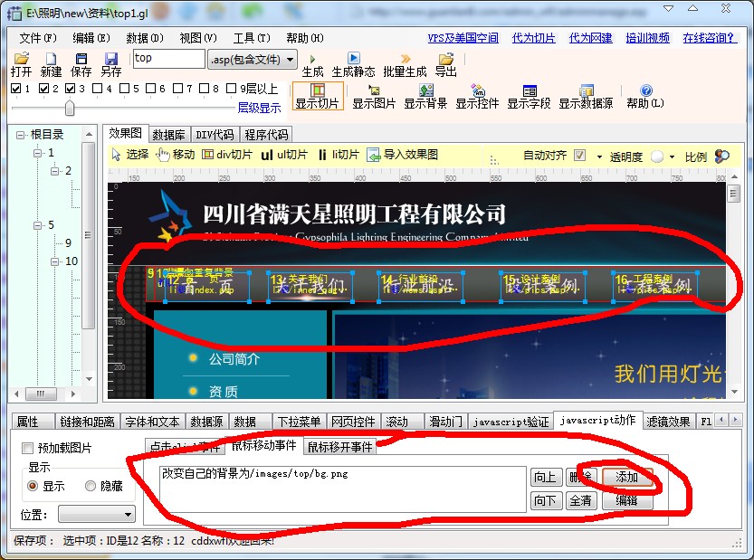754x560 pixels.
Task: Open the 透明度 dropdown arrow
Action: click(672, 157)
